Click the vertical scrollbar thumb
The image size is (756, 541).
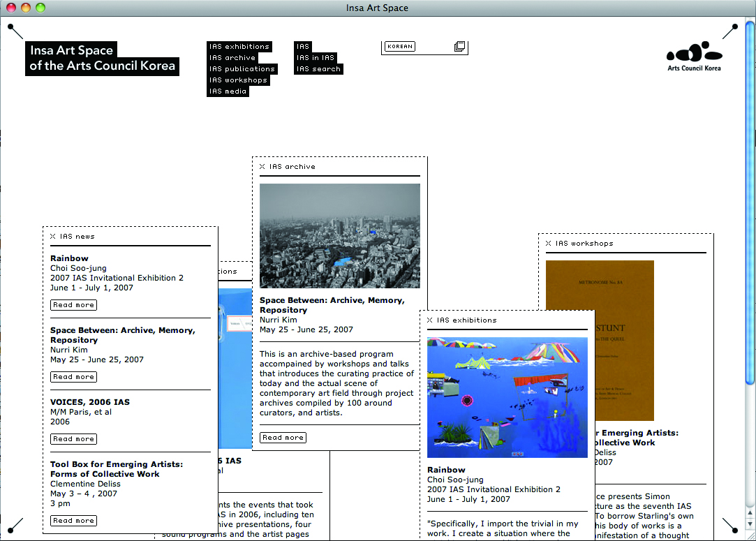pos(750,202)
